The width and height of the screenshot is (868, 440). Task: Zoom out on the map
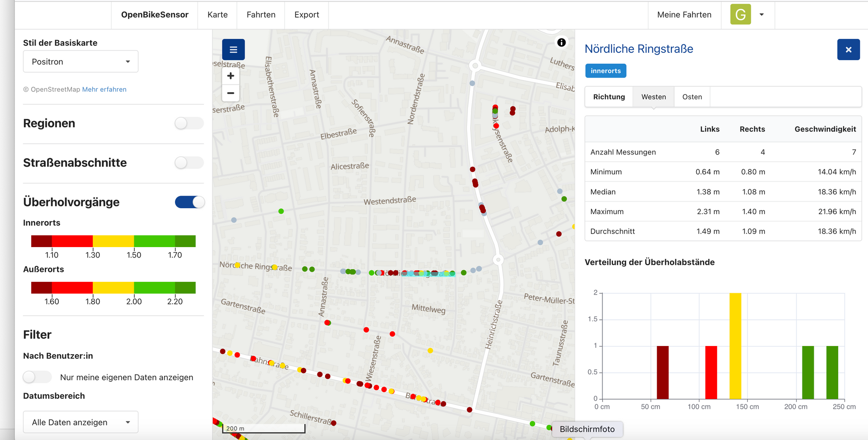click(x=231, y=93)
